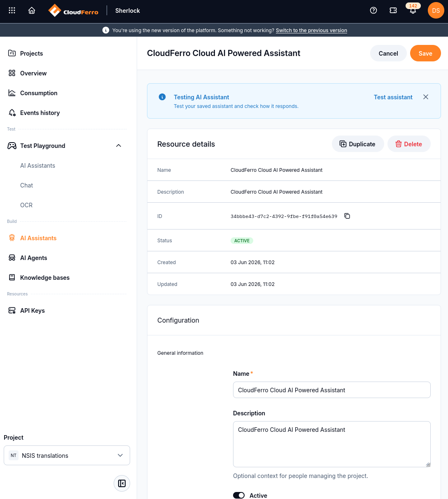
Task: Open Events history in the sidebar
Action: pos(40,112)
